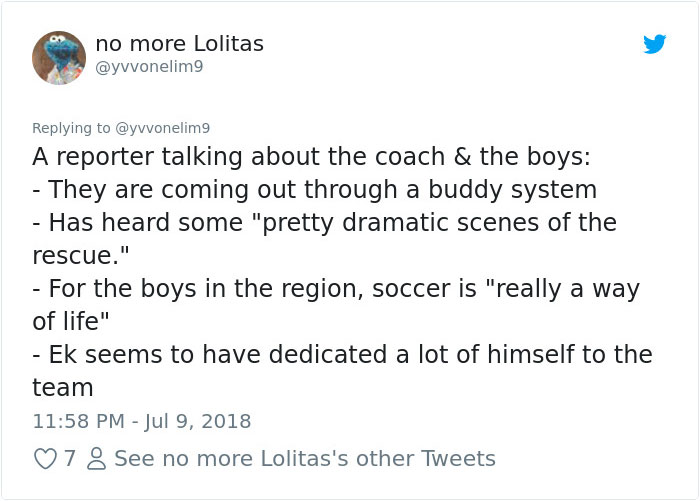Open the Cookie Monster profile avatar
The image size is (700, 501).
[59, 58]
